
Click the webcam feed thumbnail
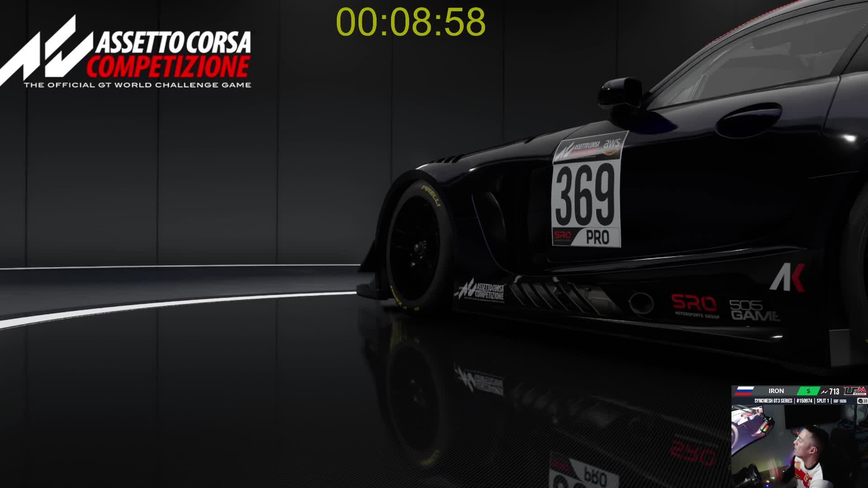pos(799,446)
